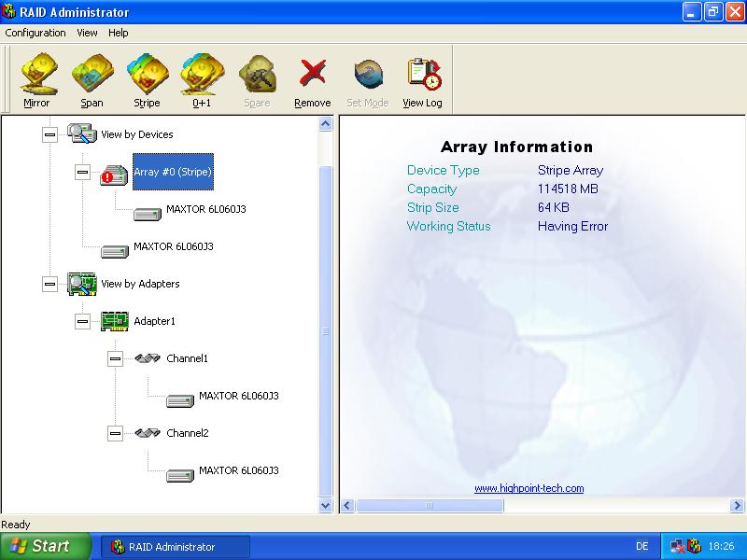This screenshot has width=747, height=560.
Task: Click the Ready status bar text
Action: tap(15, 525)
